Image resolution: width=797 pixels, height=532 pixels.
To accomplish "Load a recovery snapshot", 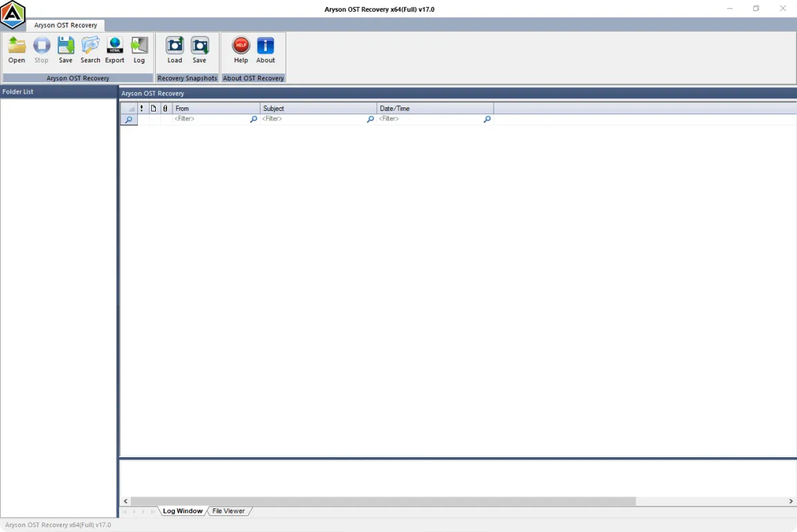I will 174,48.
